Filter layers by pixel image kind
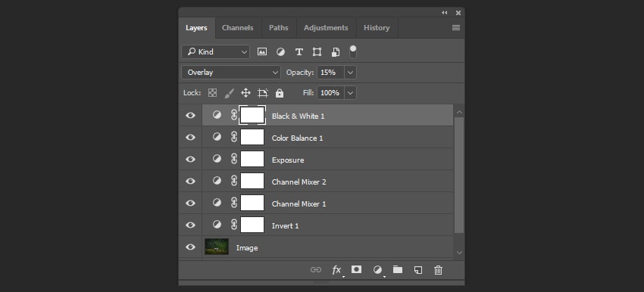644x292 pixels. (262, 51)
